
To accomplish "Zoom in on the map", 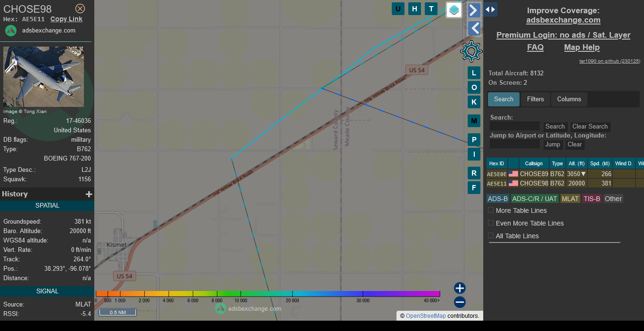I will (x=460, y=288).
